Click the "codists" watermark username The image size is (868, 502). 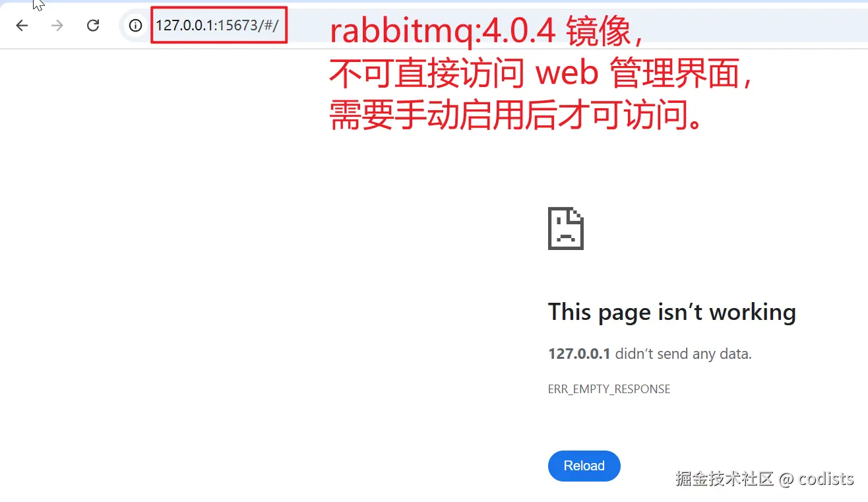tap(826, 479)
